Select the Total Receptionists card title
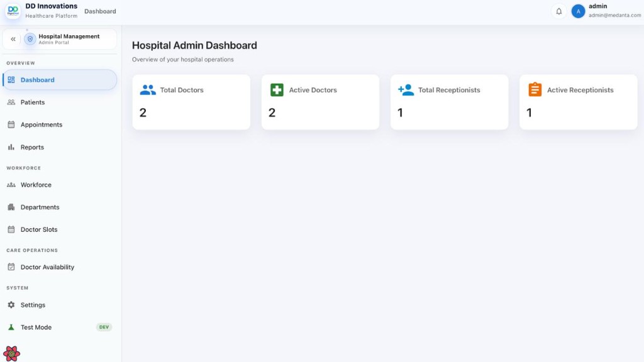This screenshot has width=644, height=362. [x=449, y=90]
